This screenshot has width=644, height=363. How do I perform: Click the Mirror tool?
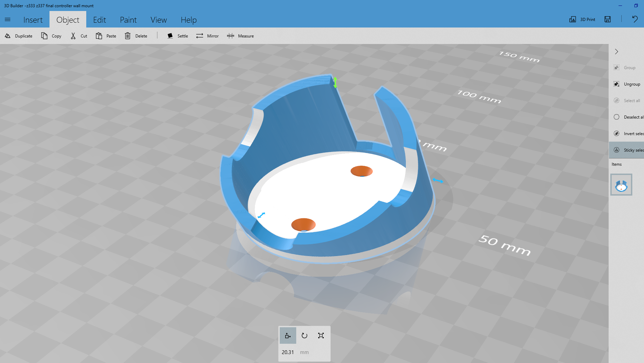[x=207, y=36]
